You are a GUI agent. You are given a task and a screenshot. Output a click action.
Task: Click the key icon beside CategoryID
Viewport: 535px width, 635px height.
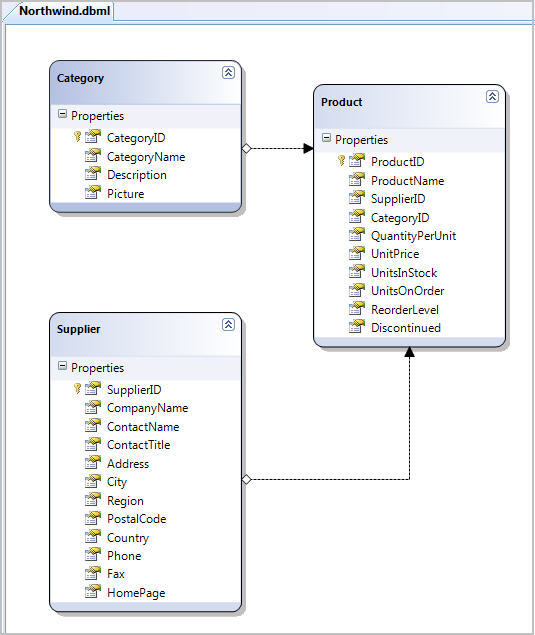(77, 137)
